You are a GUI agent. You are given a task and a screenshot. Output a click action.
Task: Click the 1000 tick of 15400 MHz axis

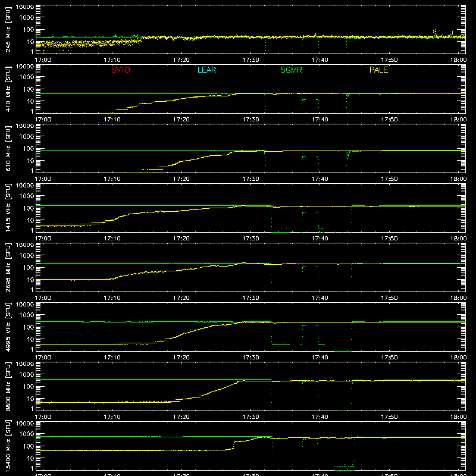pos(27,434)
